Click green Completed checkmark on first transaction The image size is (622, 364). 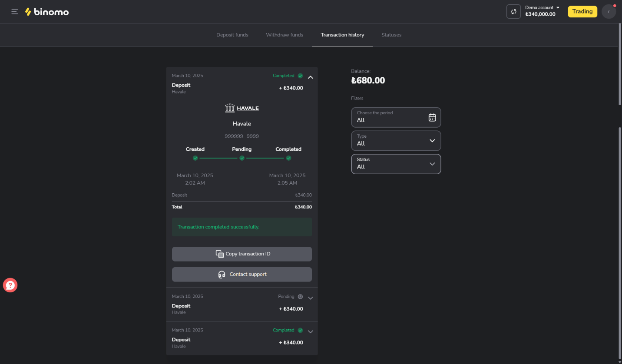coord(300,76)
